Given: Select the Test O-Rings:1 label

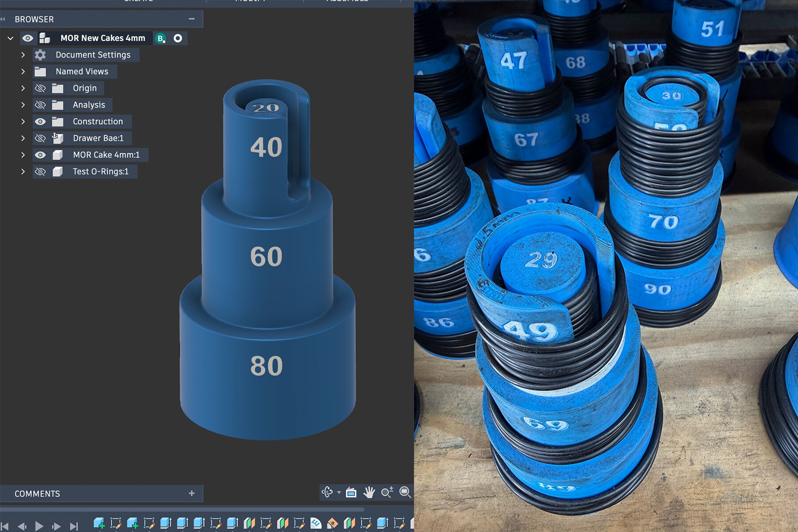Looking at the screenshot, I should [101, 172].
